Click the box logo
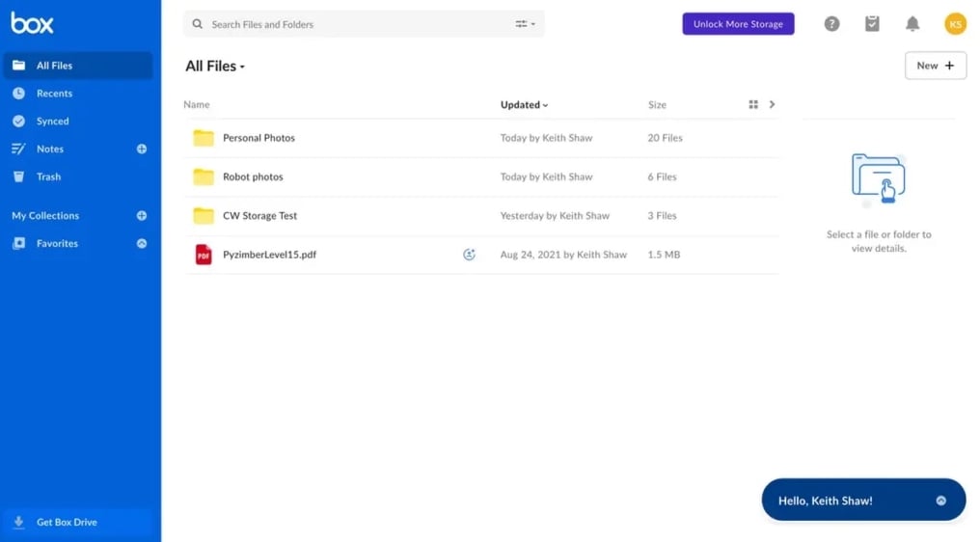 32,23
